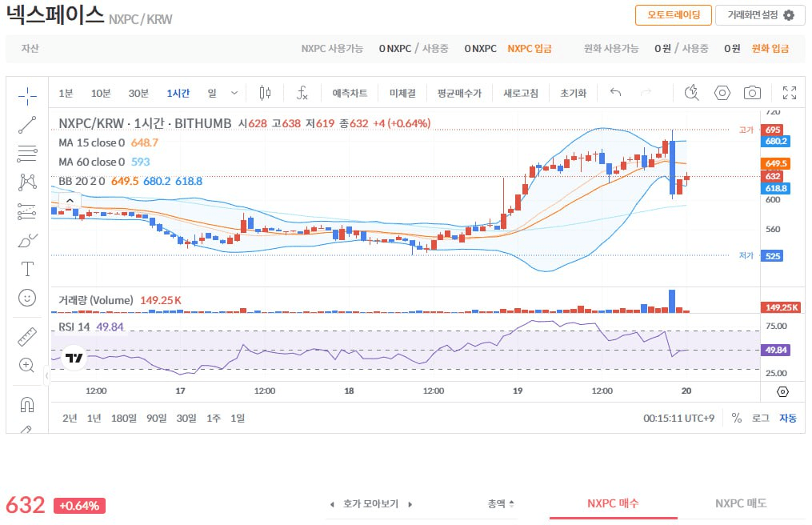Image resolution: width=812 pixels, height=525 pixels.
Task: Select the 30분 timeframe
Action: [138, 93]
